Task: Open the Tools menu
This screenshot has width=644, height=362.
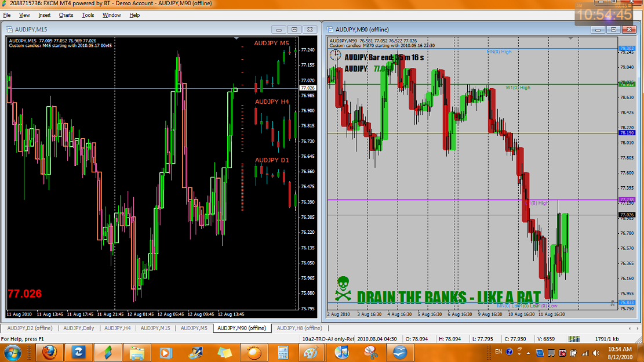Action: pos(88,15)
